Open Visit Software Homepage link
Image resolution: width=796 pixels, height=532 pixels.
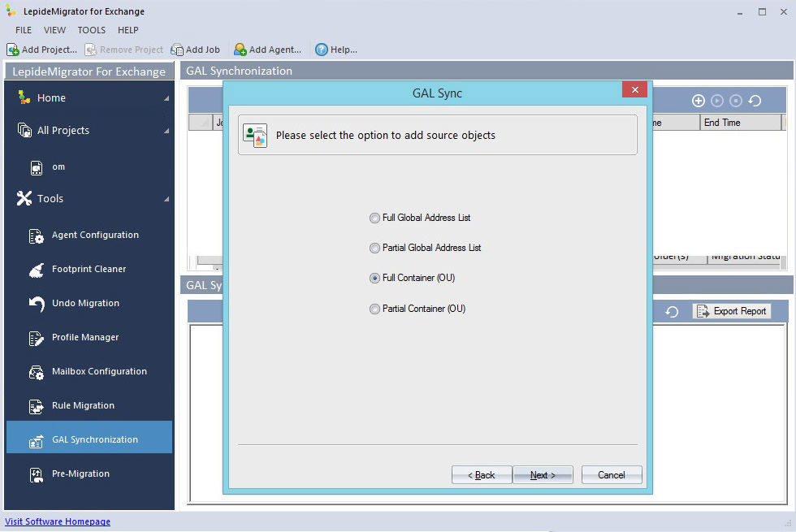(58, 521)
